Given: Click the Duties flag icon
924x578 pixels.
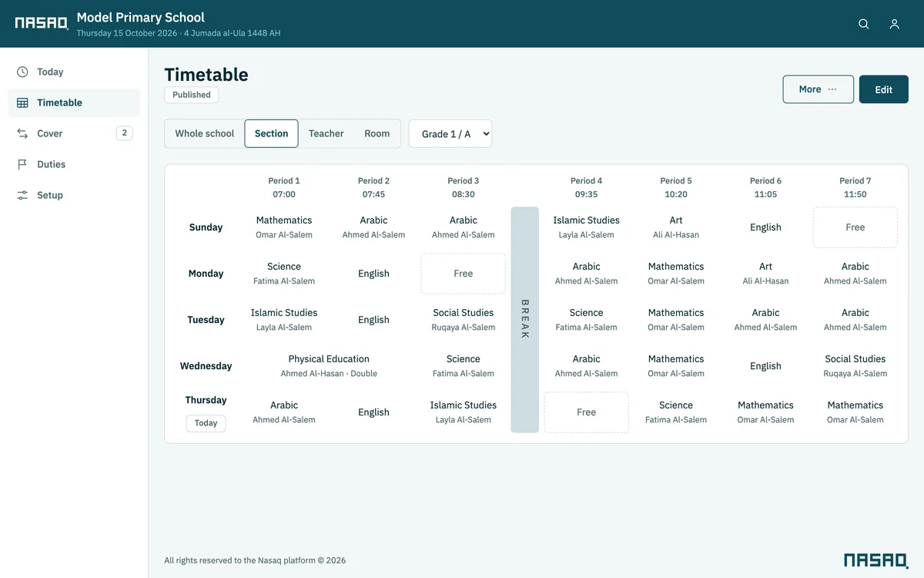Looking at the screenshot, I should tap(22, 164).
